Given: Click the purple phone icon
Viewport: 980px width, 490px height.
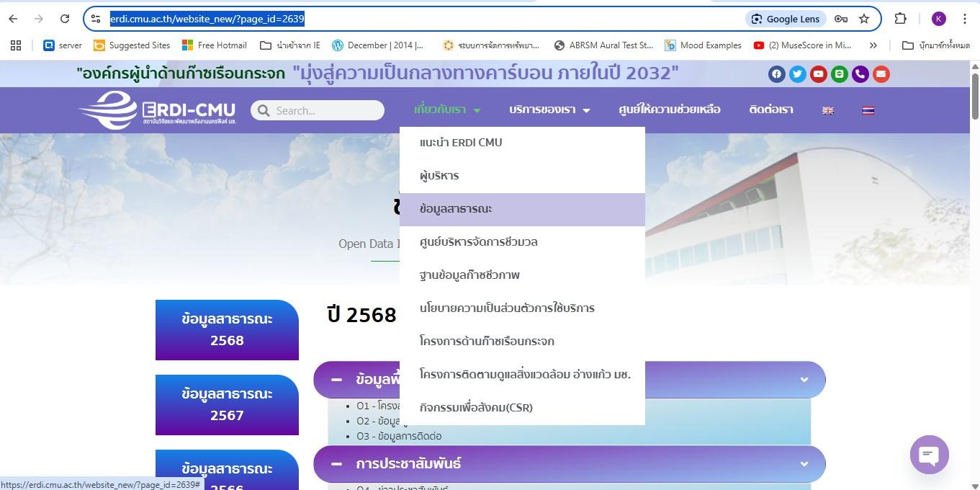Looking at the screenshot, I should (860, 74).
